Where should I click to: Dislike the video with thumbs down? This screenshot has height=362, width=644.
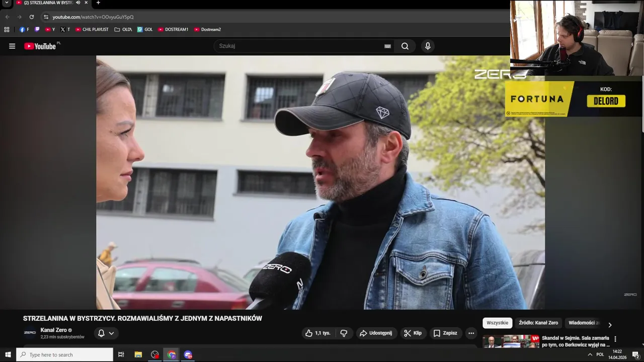coord(344,333)
